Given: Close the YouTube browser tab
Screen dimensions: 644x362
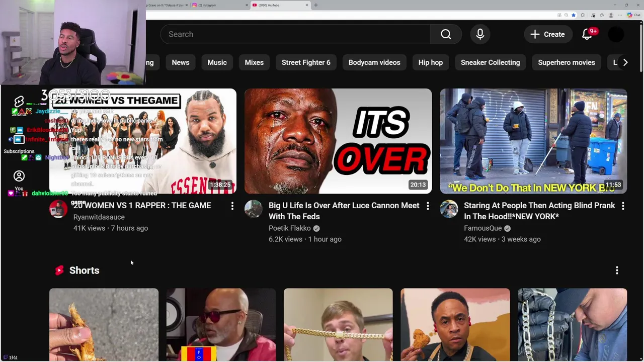Looking at the screenshot, I should (307, 5).
